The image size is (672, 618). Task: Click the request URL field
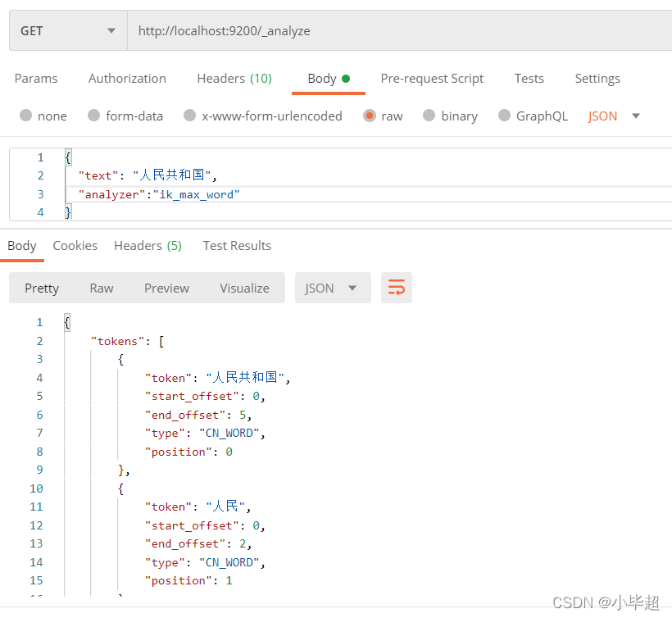399,31
